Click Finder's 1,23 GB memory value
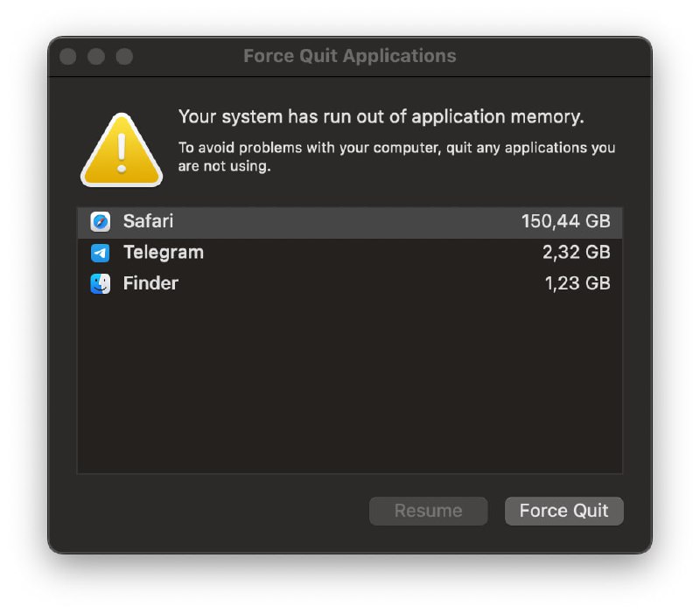The image size is (700, 613). [x=576, y=283]
